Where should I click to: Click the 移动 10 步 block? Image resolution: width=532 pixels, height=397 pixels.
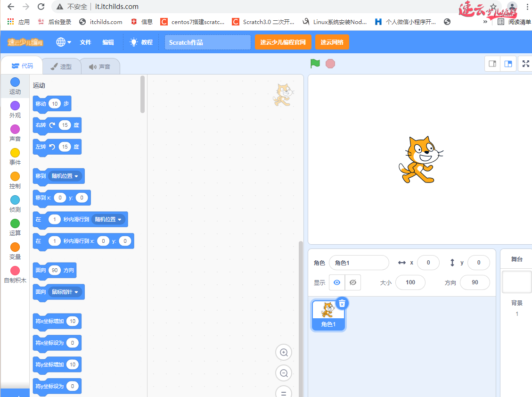point(52,104)
